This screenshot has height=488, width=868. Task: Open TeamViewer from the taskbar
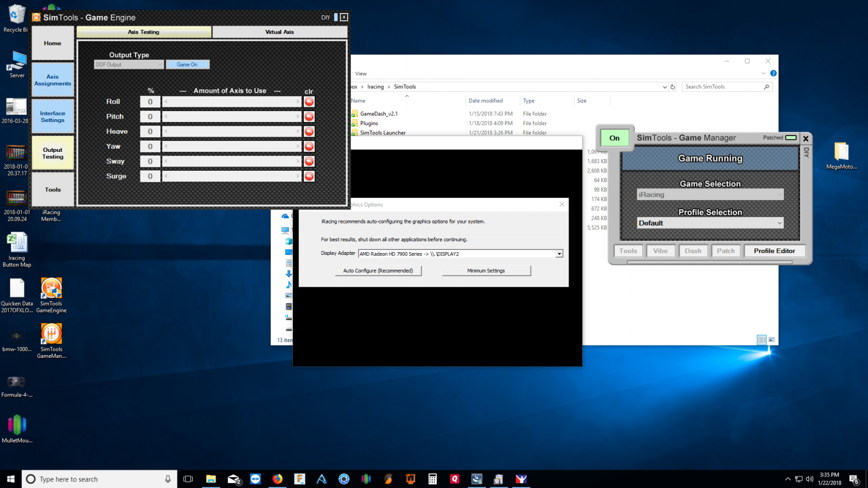tap(256, 479)
